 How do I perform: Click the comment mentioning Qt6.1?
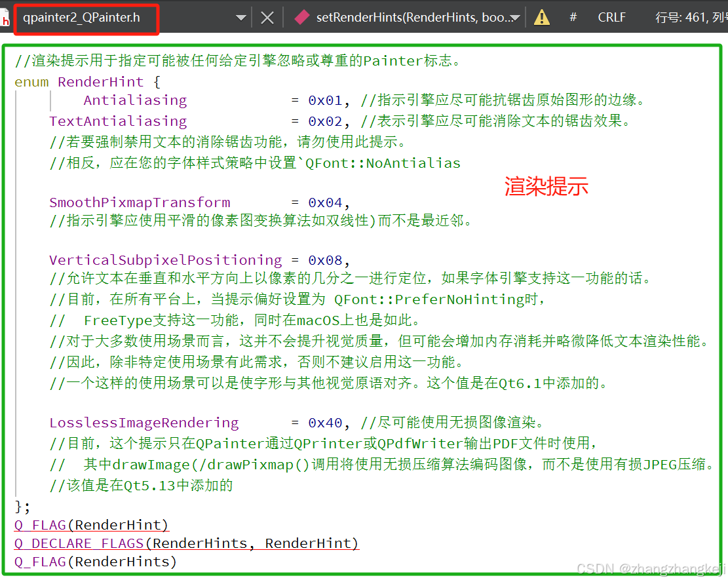coord(328,383)
